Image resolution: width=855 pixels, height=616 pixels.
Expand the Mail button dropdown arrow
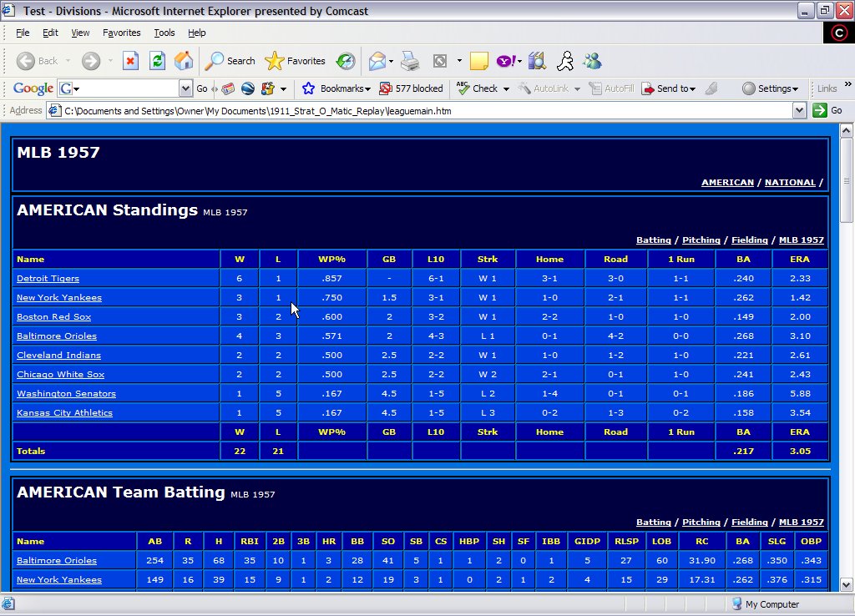point(391,61)
